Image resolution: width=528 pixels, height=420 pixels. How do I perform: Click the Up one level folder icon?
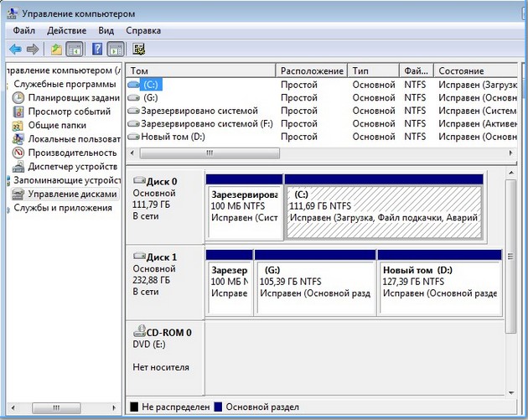56,49
